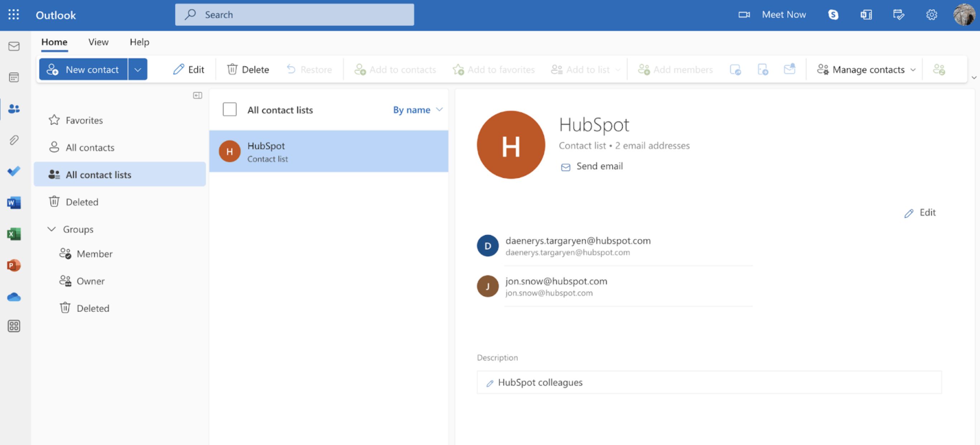
Task: Click the Edit icon next to HubSpot description
Action: tap(489, 382)
